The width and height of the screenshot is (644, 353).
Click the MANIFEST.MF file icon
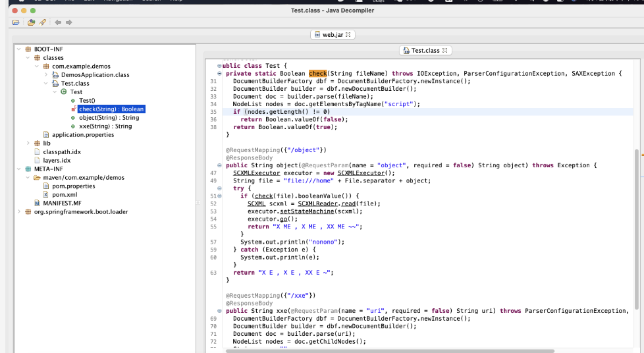pos(37,204)
